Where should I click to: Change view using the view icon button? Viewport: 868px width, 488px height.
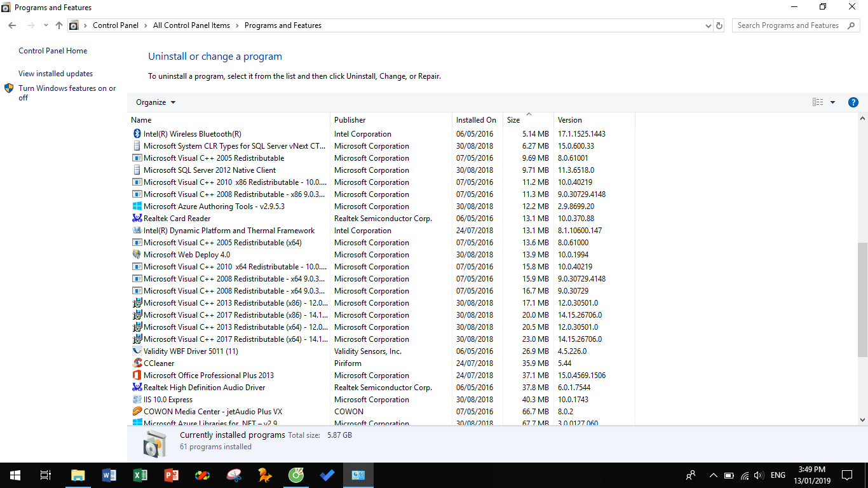[x=818, y=102]
